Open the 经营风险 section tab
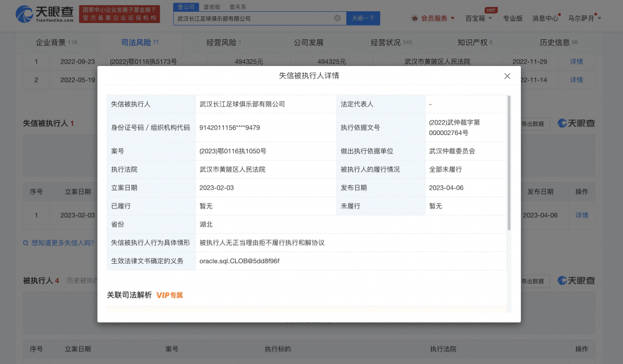This screenshot has width=623, height=364. click(x=221, y=42)
